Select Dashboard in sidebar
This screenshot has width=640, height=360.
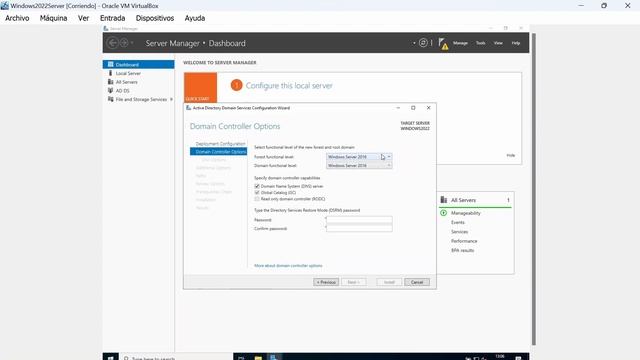pyautogui.click(x=138, y=64)
